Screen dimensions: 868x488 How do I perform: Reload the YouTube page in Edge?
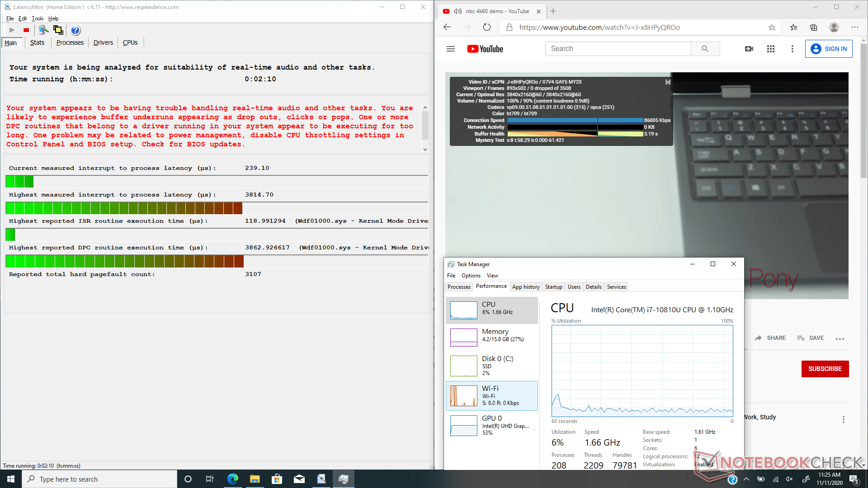coord(486,27)
